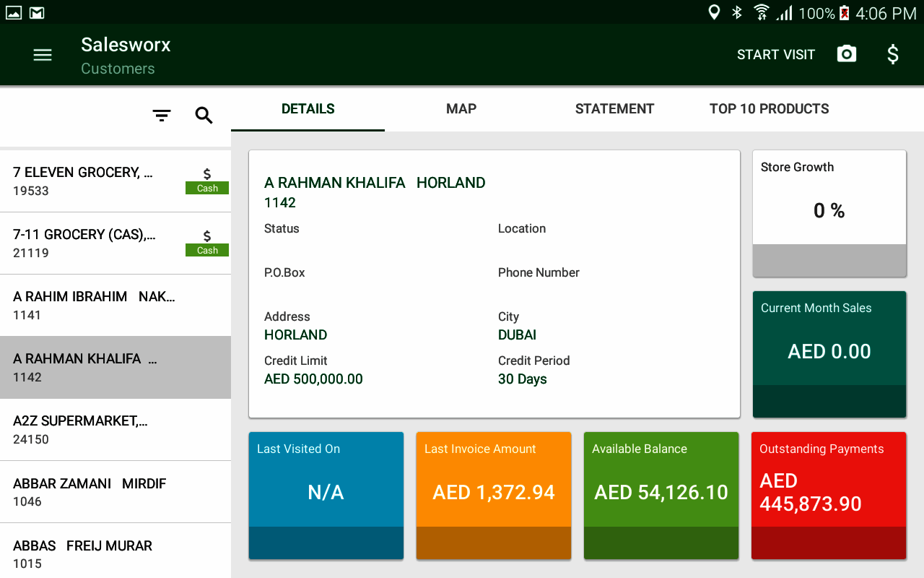Screen dimensions: 924x578
Task: Open the green Available Balance tile
Action: 661,495
